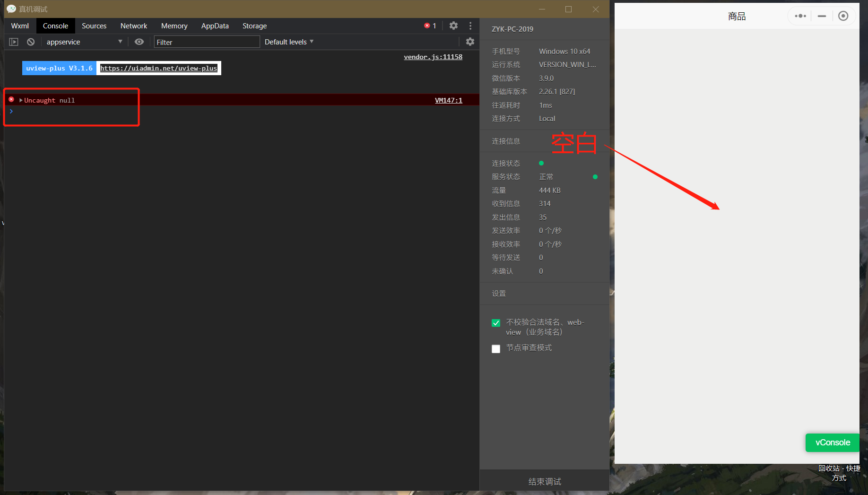Switch to the Memory tab
The height and width of the screenshot is (495, 868).
[x=174, y=26]
